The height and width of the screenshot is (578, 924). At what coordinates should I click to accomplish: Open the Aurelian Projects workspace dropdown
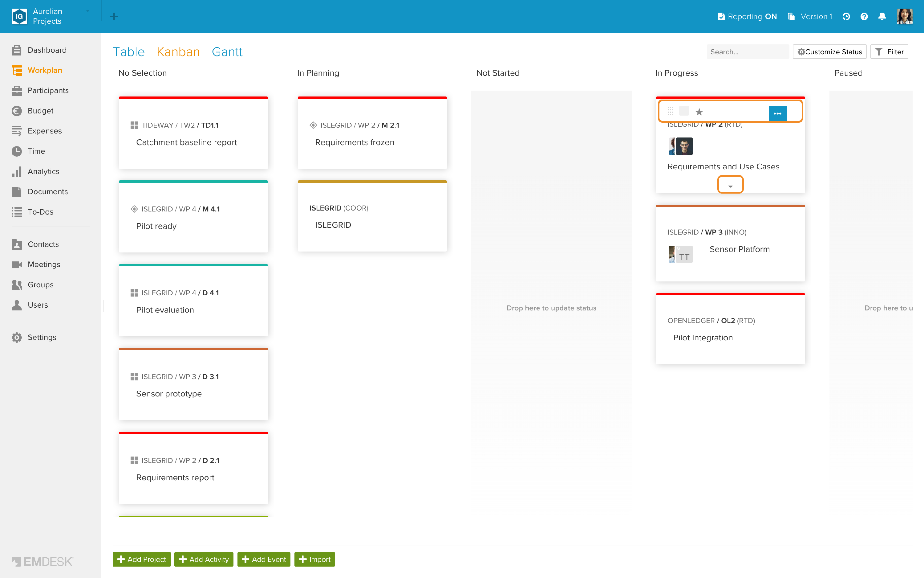[x=51, y=16]
